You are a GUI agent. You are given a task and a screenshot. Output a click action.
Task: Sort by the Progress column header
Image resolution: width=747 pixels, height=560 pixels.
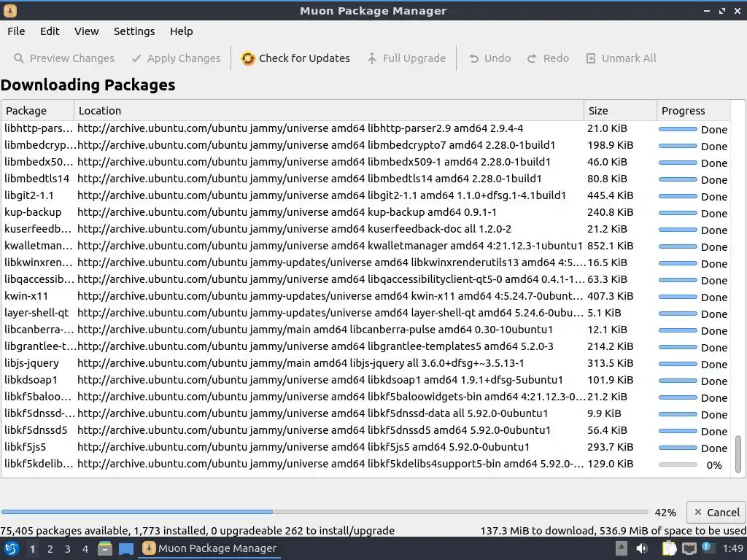tap(694, 111)
